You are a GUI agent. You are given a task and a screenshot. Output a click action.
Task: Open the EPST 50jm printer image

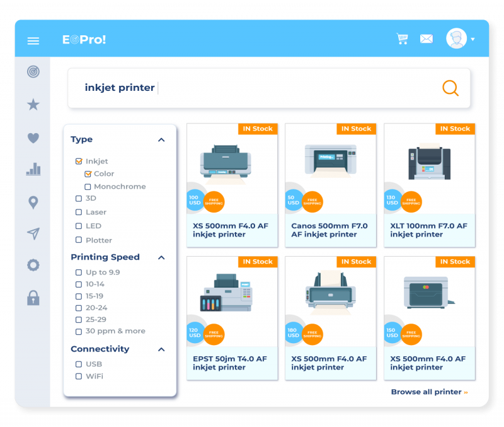(x=226, y=293)
